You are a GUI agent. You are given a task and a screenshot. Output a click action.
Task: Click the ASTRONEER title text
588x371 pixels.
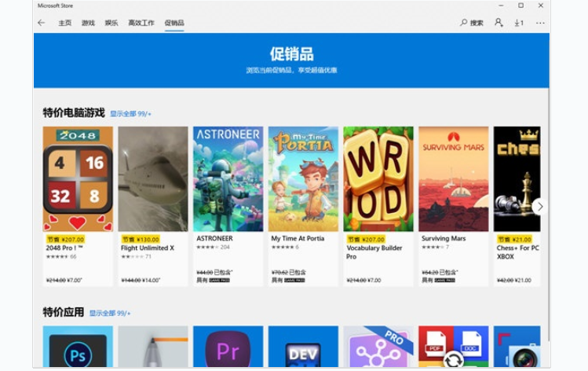[214, 238]
